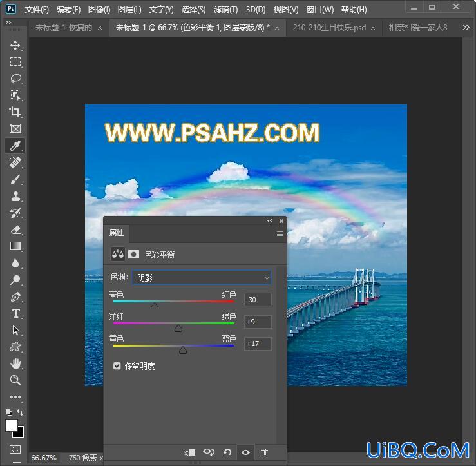Delete the color balance adjustment layer

click(265, 452)
